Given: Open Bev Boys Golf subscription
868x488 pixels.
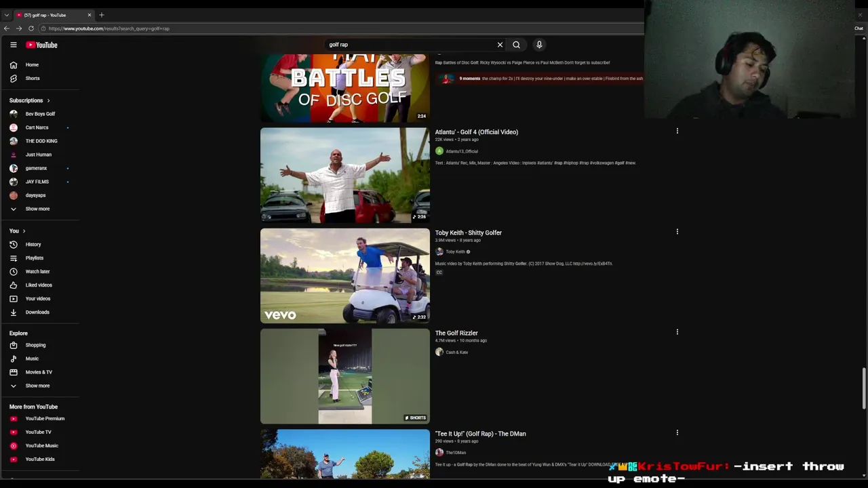Looking at the screenshot, I should click(39, 114).
